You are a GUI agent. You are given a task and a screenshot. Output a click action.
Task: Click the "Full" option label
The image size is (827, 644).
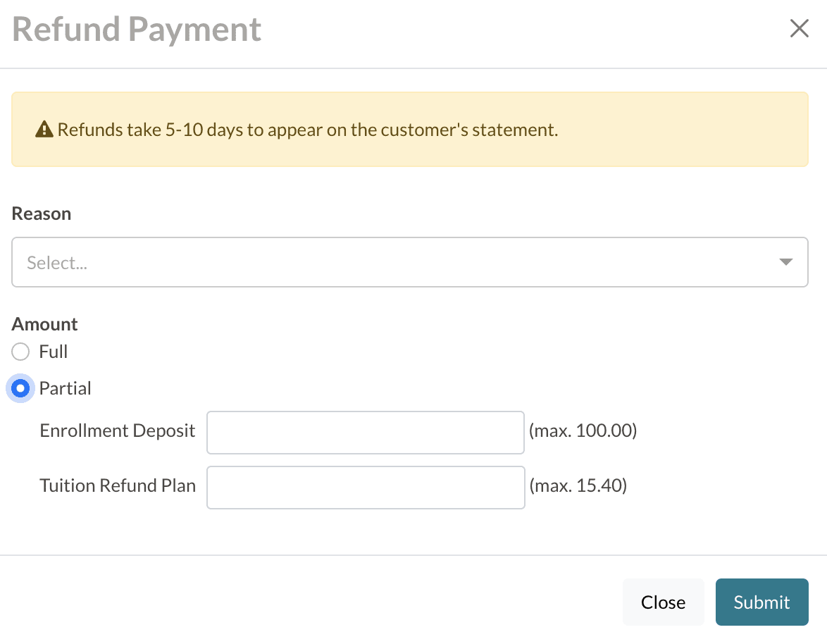(x=54, y=352)
